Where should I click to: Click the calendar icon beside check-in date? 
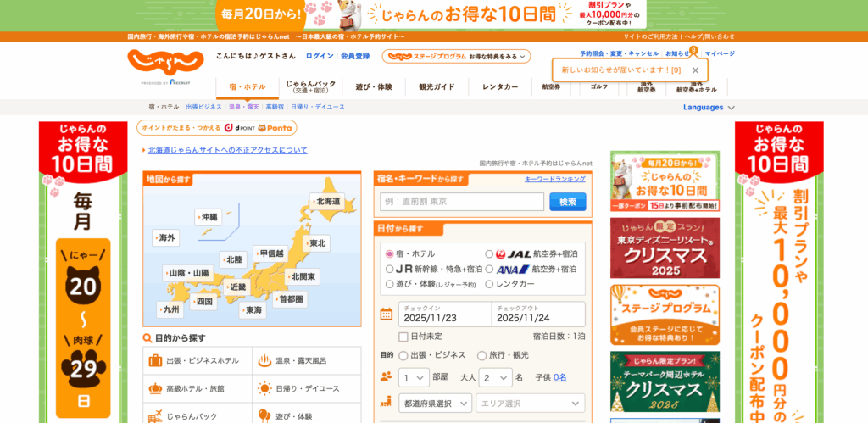coord(387,314)
